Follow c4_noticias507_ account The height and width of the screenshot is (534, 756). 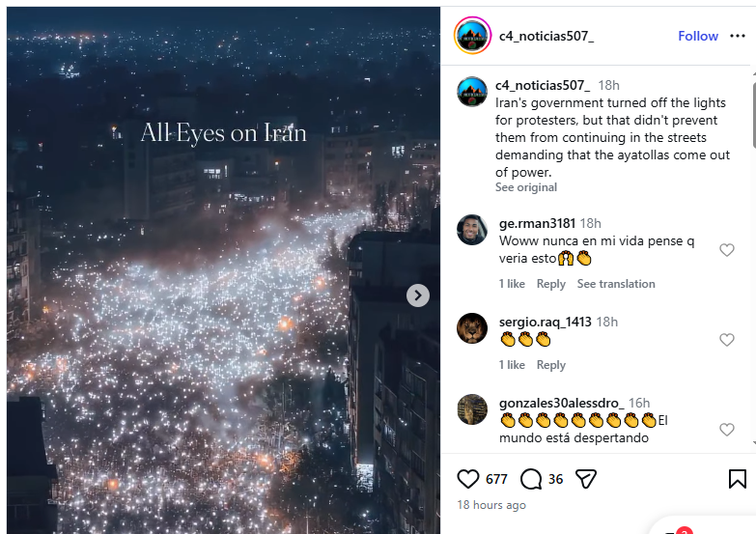697,36
